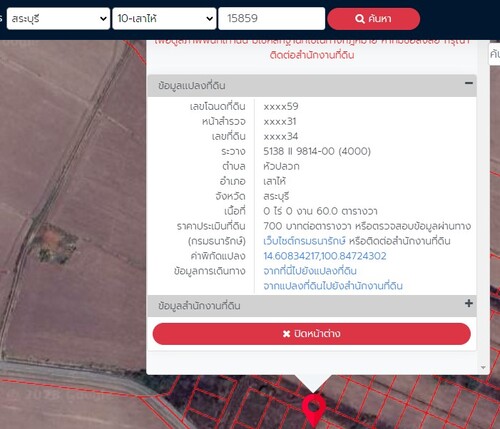
Task: Open the province dropdown showing สระบุรี
Action: click(58, 19)
